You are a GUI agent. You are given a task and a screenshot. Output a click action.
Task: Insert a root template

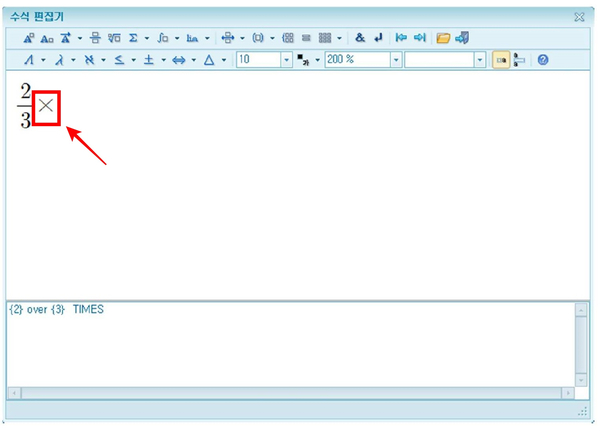(114, 38)
